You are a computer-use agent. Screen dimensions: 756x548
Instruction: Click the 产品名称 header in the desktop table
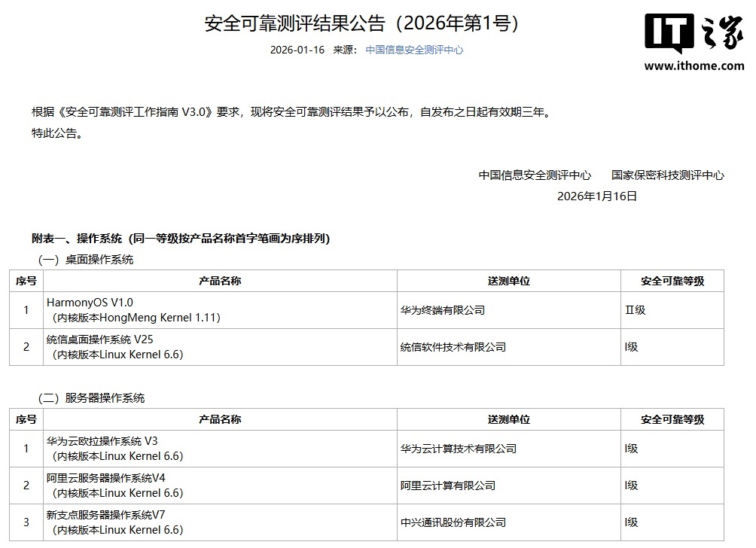pyautogui.click(x=220, y=281)
